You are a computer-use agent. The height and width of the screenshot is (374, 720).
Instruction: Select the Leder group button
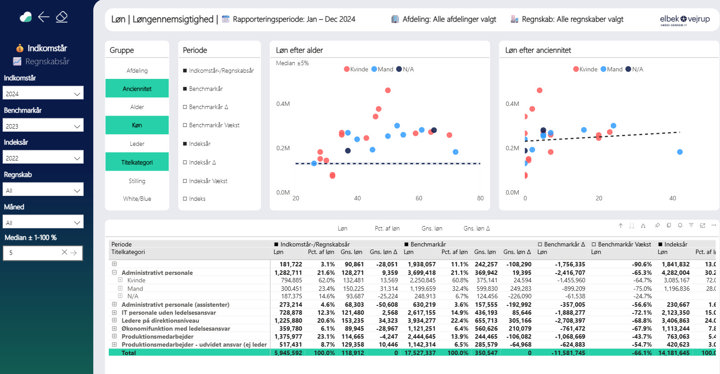point(137,144)
